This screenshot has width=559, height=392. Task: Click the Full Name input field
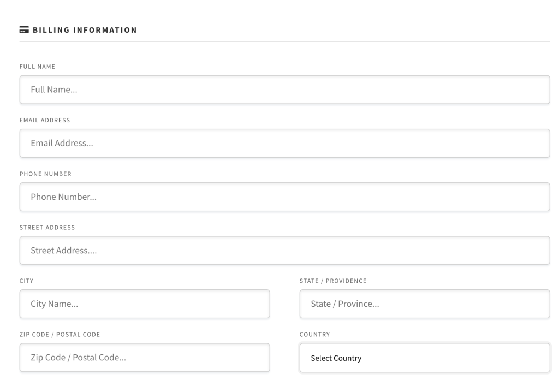(284, 90)
